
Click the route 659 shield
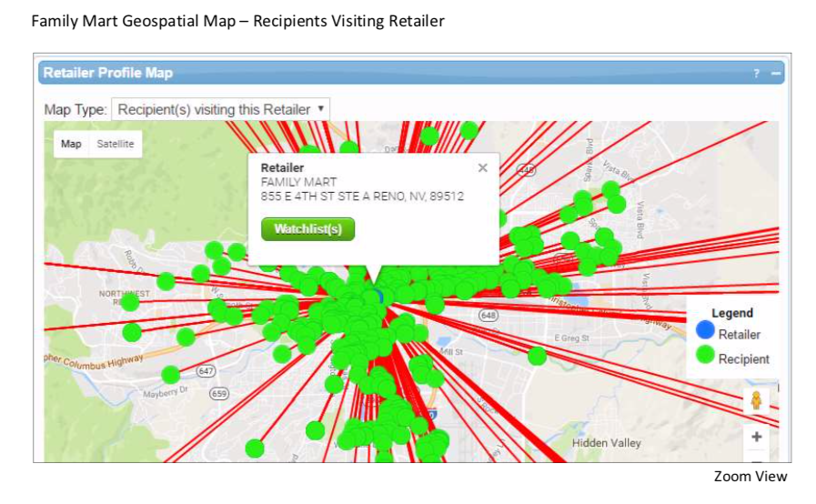(x=219, y=394)
